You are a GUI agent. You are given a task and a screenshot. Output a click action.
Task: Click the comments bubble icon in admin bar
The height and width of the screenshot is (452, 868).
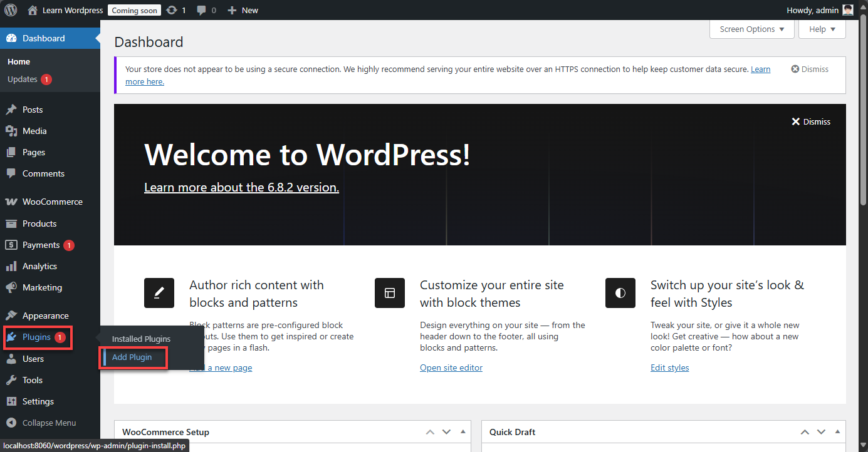201,10
